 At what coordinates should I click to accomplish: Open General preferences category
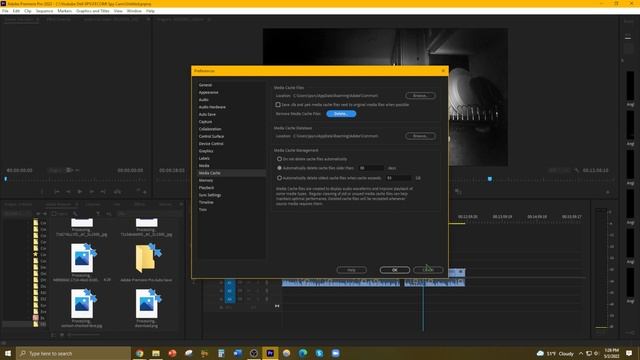(205, 85)
